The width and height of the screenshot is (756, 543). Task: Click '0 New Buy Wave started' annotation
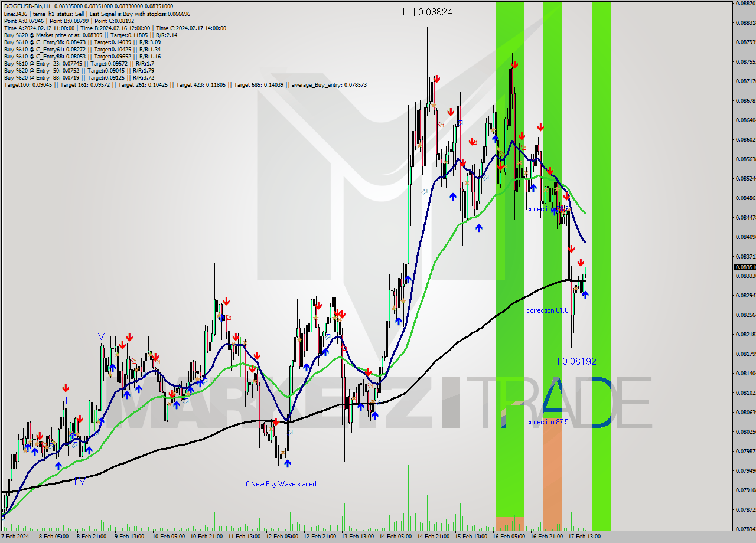(281, 484)
